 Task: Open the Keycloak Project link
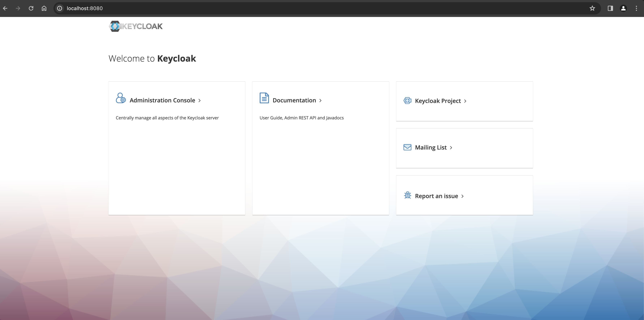click(438, 101)
